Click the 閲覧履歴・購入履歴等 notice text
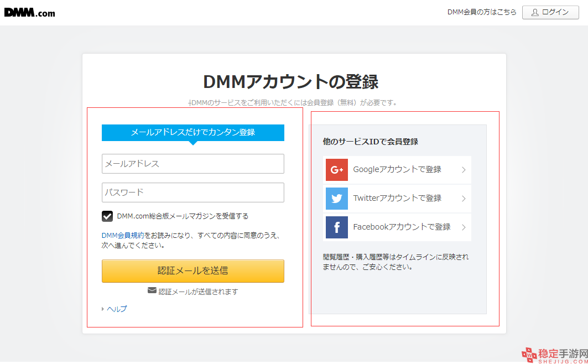This screenshot has width=588, height=364. [396, 262]
